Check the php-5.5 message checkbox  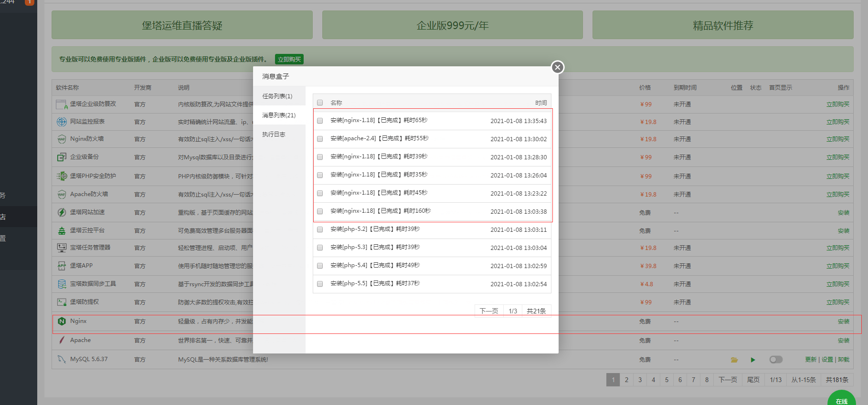pyautogui.click(x=320, y=284)
